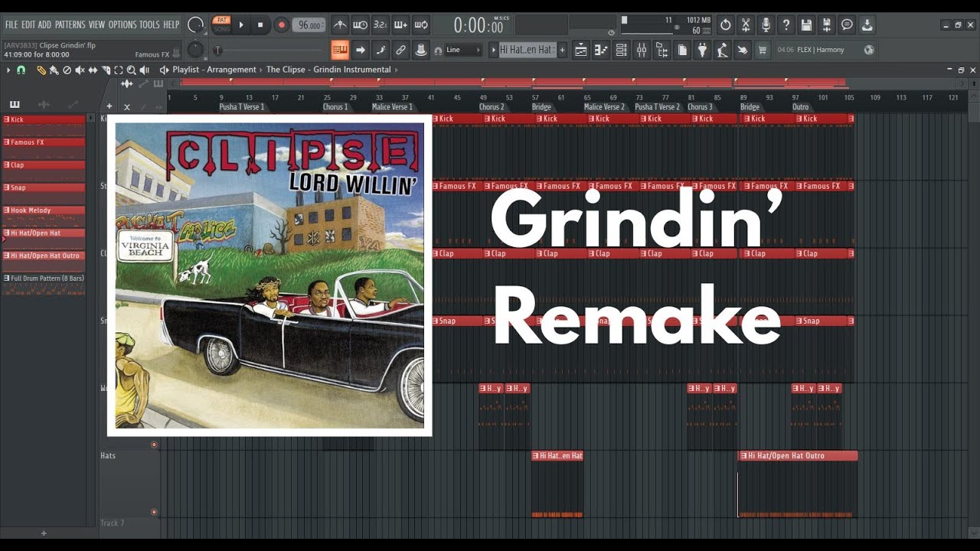Screen dimensions: 980x551
Task: Open the VIEW menu
Action: point(96,24)
